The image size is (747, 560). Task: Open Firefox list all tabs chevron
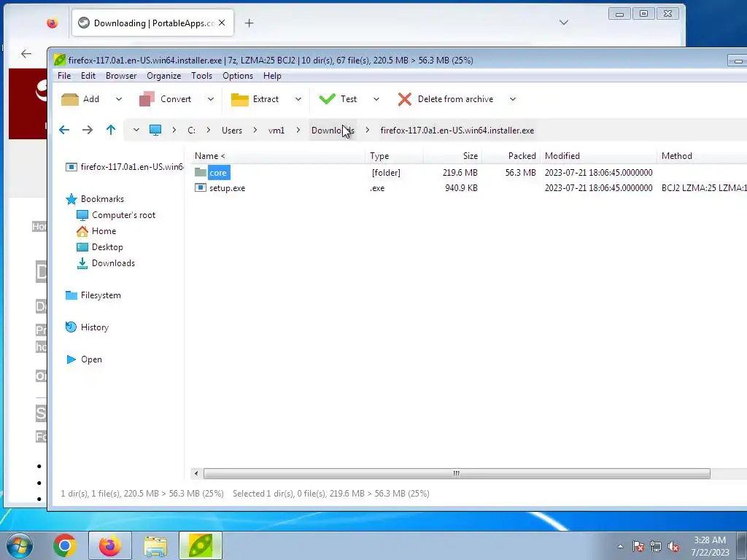pos(564,23)
